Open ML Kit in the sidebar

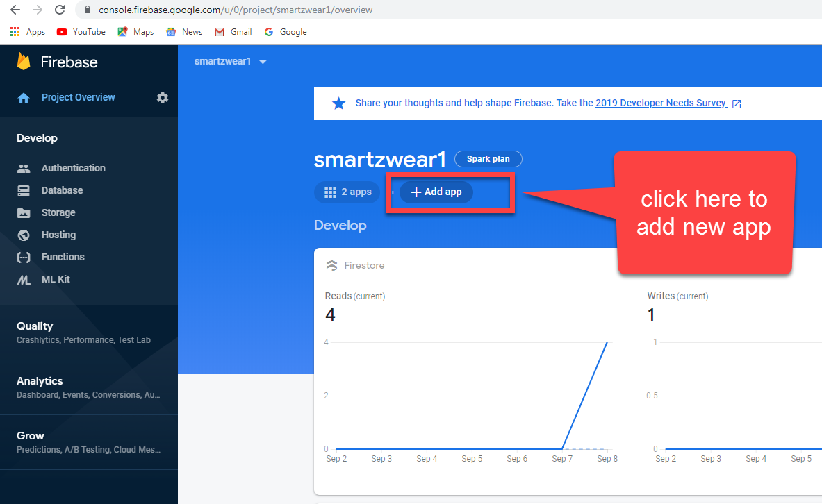point(56,279)
